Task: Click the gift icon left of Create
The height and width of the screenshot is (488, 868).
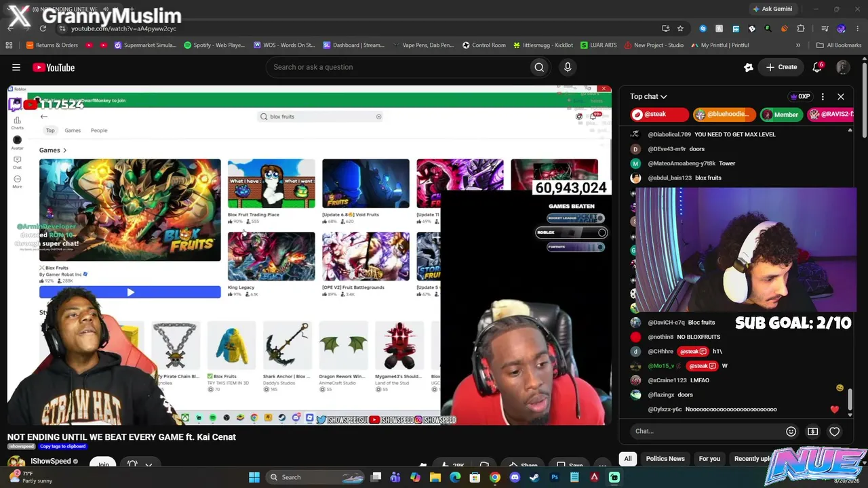Action: tap(749, 67)
